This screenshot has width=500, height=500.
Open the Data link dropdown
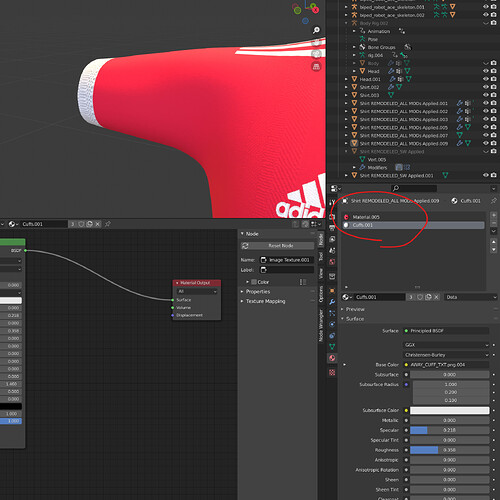coord(471,297)
